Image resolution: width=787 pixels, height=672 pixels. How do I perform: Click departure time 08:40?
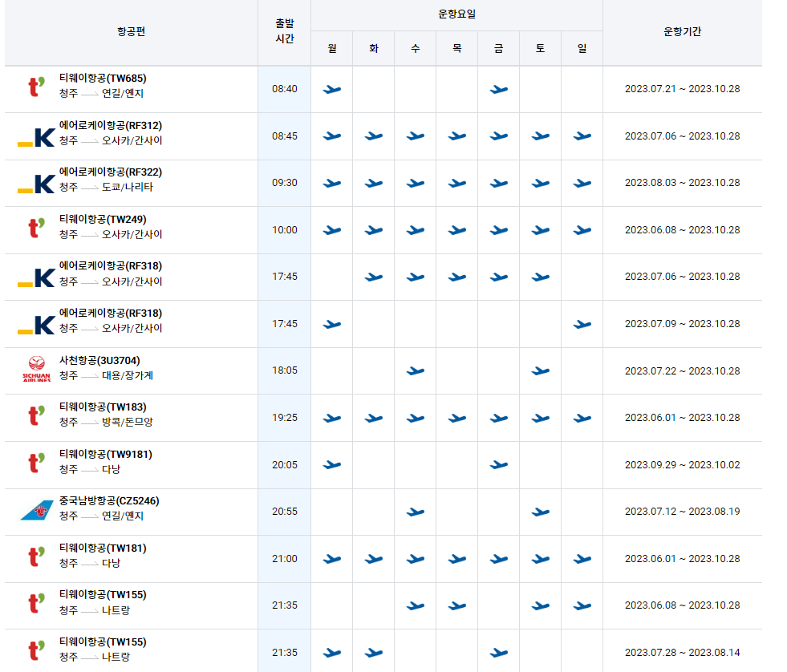pos(285,89)
